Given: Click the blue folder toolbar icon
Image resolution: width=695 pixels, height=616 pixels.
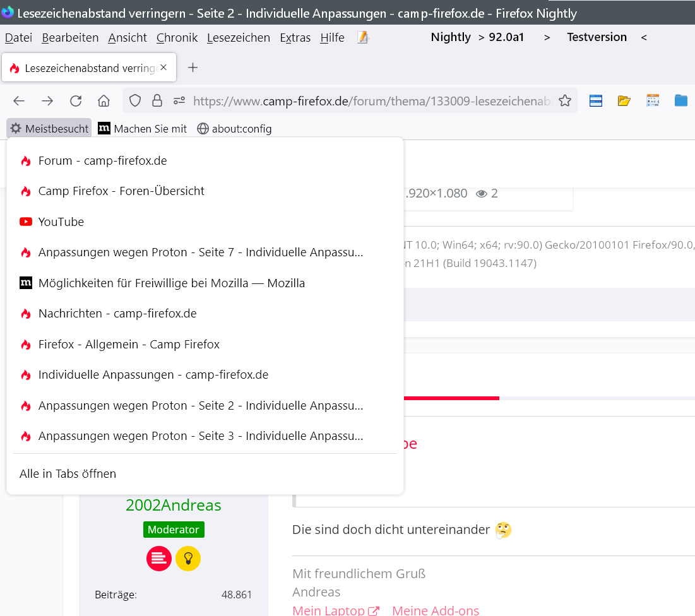Looking at the screenshot, I should click(681, 100).
